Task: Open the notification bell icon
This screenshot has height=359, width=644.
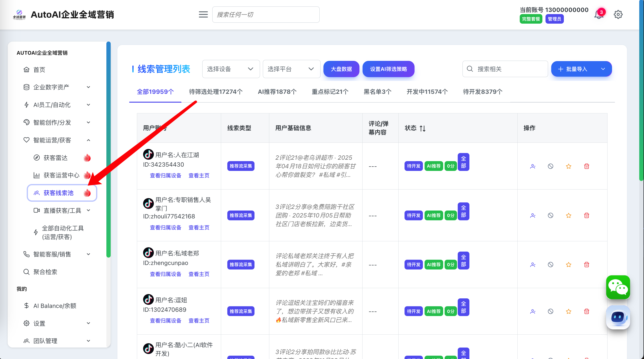Action: pos(598,15)
